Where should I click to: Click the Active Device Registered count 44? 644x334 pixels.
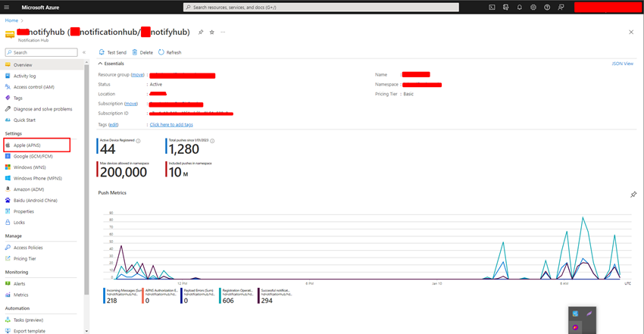pos(108,149)
